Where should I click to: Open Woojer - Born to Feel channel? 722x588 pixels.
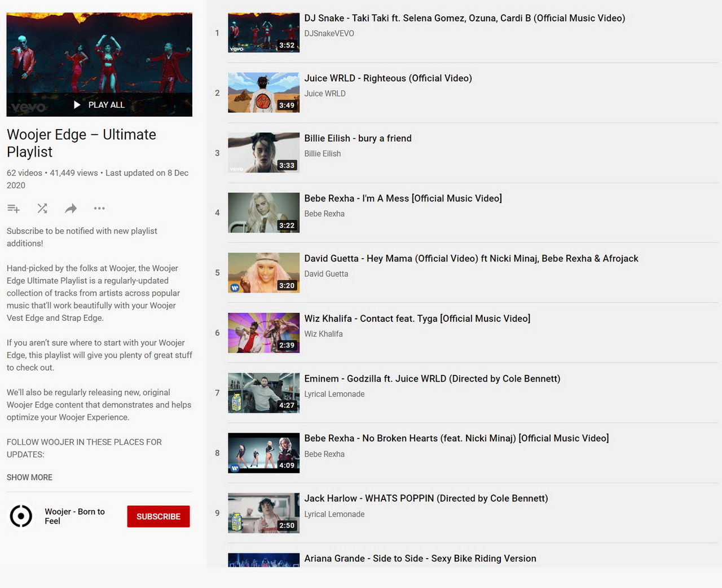[x=75, y=516]
